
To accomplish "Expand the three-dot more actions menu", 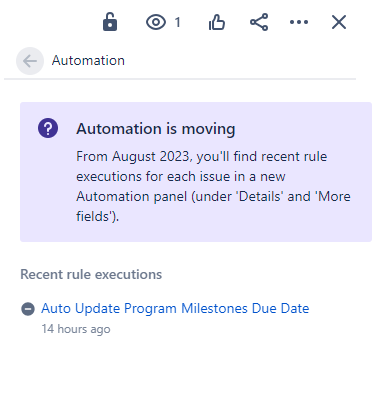I will [299, 22].
